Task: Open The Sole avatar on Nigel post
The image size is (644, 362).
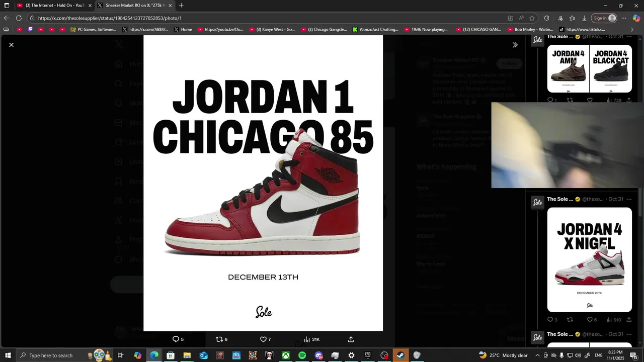Action: coord(538,203)
